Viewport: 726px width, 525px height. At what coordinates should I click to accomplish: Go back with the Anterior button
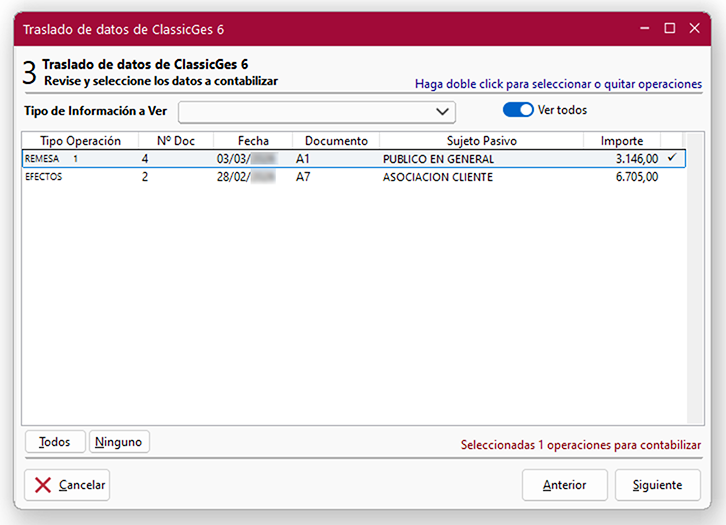pyautogui.click(x=564, y=485)
